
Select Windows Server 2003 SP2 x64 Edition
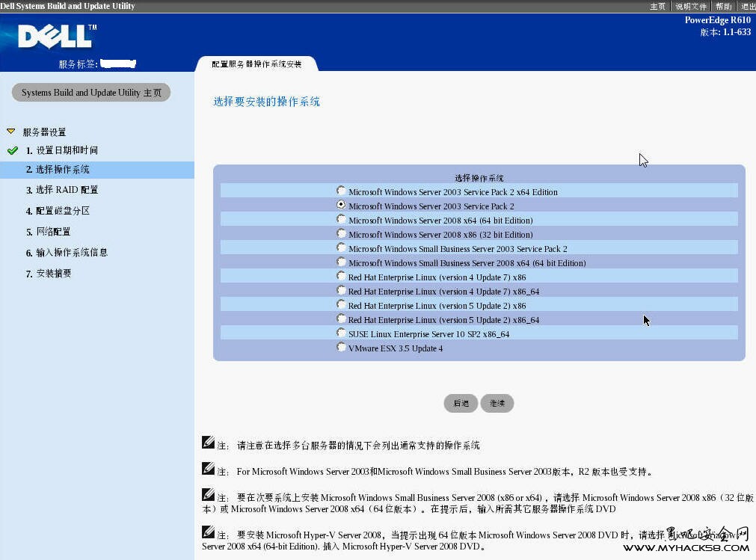coord(341,191)
